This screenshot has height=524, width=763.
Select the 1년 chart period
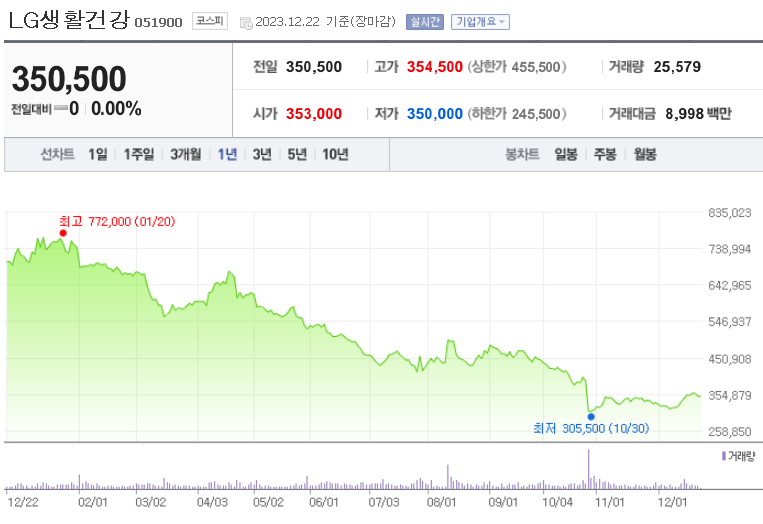coord(227,155)
